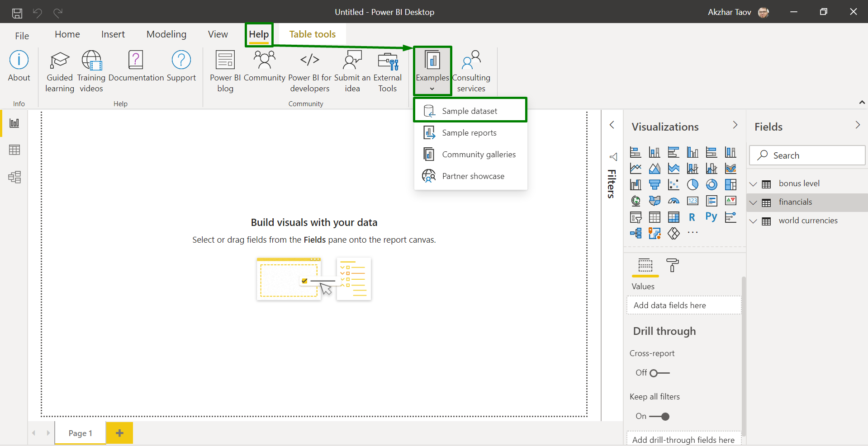Open Power BI for developers

pos(310,71)
